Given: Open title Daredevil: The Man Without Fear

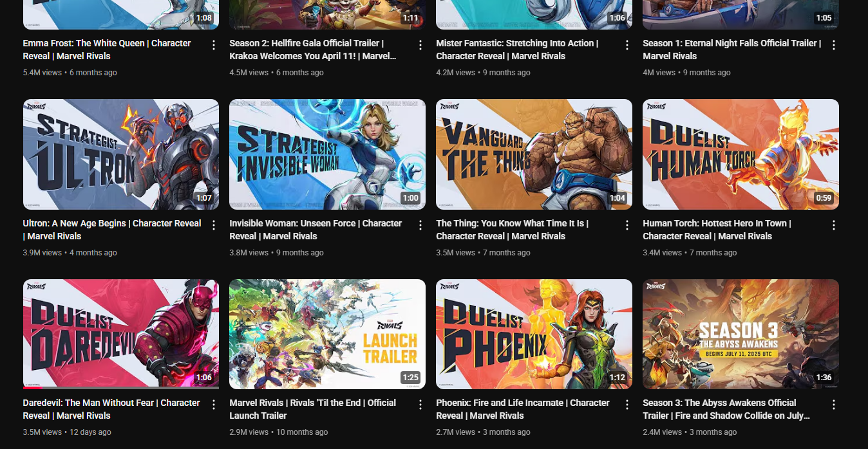Looking at the screenshot, I should [111, 409].
